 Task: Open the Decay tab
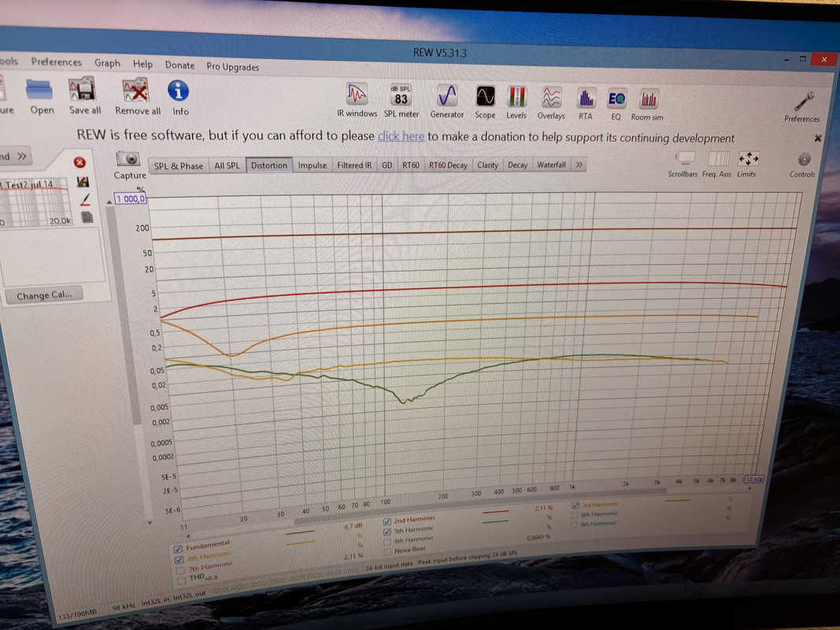click(517, 165)
